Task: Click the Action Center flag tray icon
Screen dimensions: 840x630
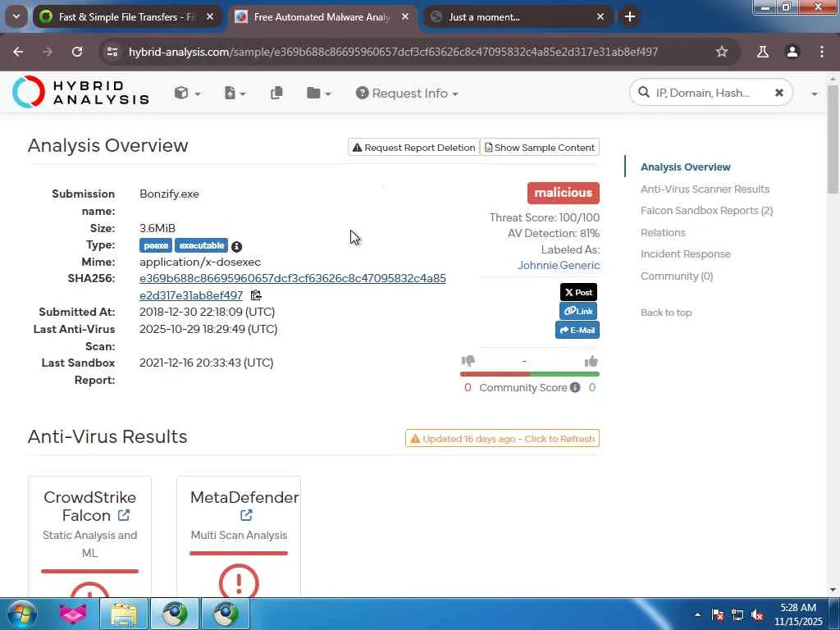Action: tap(718, 614)
